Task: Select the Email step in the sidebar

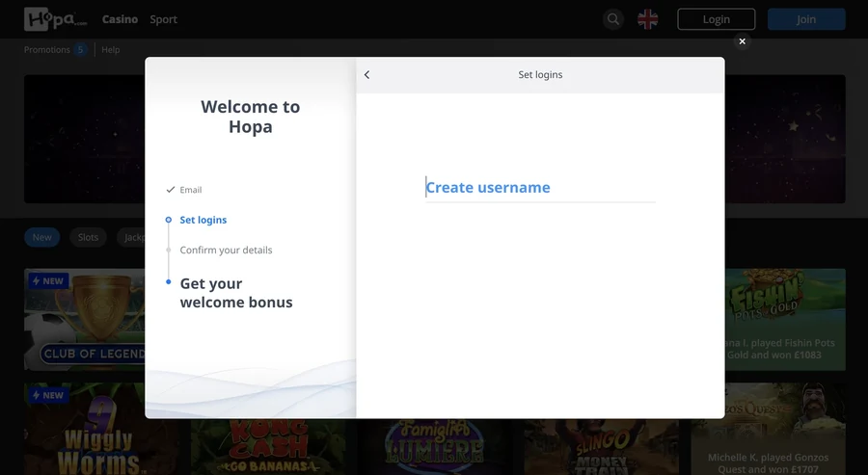Action: click(x=190, y=190)
